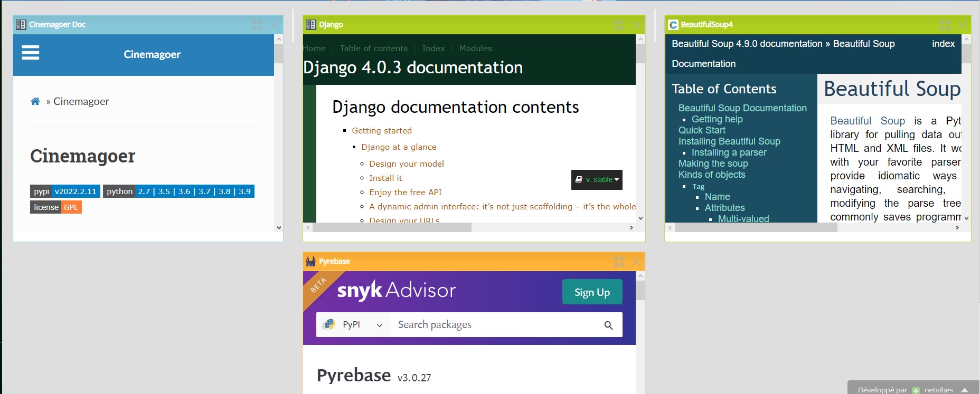This screenshot has height=394, width=980.
Task: Click 'Kinds of objects' contents link
Action: (712, 175)
